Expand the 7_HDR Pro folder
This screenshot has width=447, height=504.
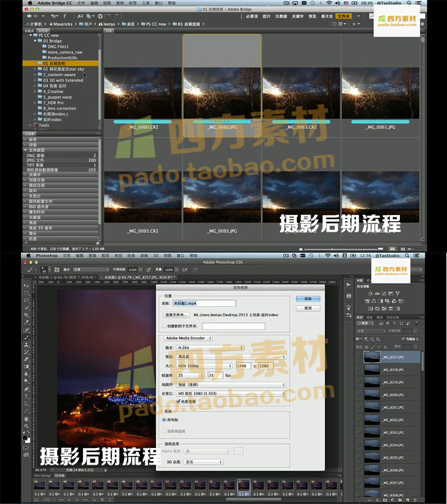[35, 103]
